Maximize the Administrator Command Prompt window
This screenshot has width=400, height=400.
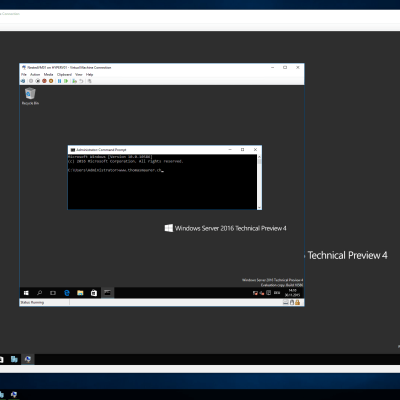243,150
